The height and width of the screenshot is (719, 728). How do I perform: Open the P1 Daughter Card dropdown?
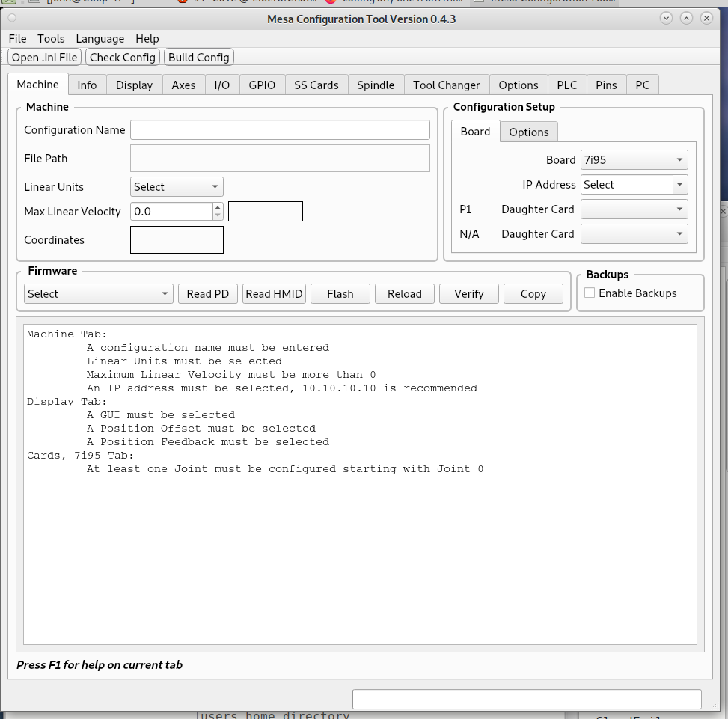[x=634, y=209]
